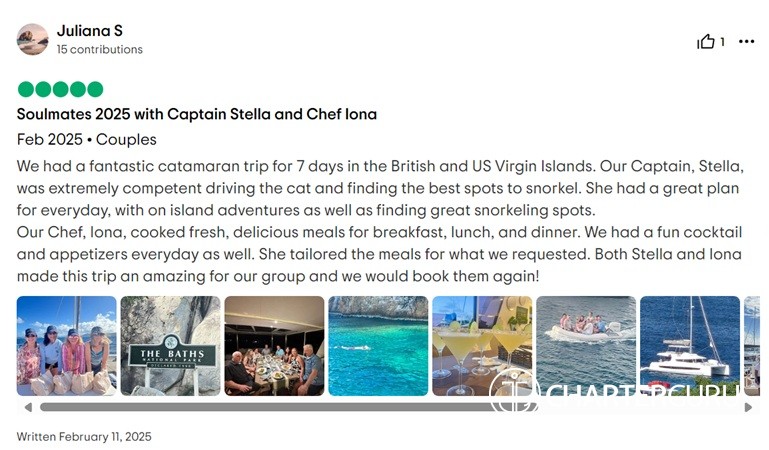Open the turquoise water snorkeling photo

pos(378,346)
